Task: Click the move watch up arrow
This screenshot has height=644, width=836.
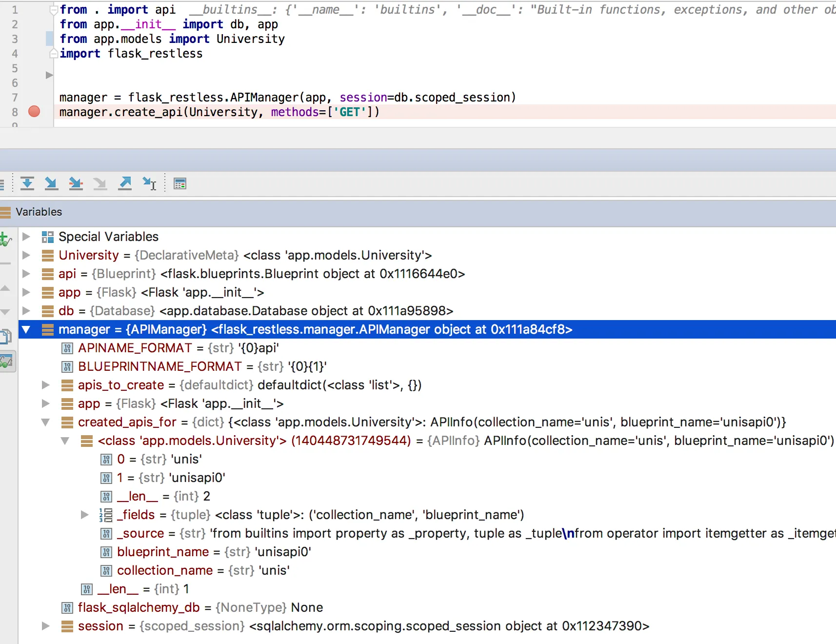Action: (x=5, y=288)
